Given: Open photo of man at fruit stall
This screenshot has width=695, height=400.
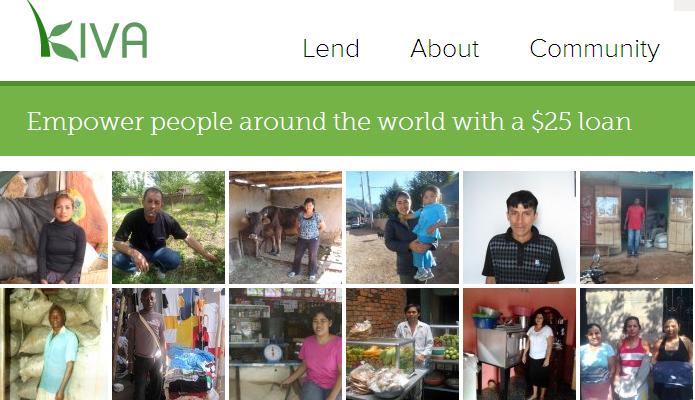Looking at the screenshot, I should pyautogui.click(x=402, y=344).
